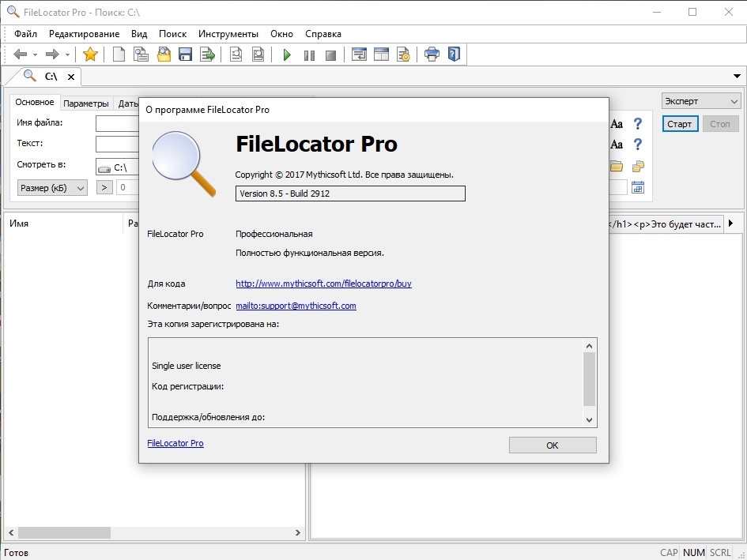Open the Редактирование menu
The height and width of the screenshot is (560, 747).
tap(85, 34)
